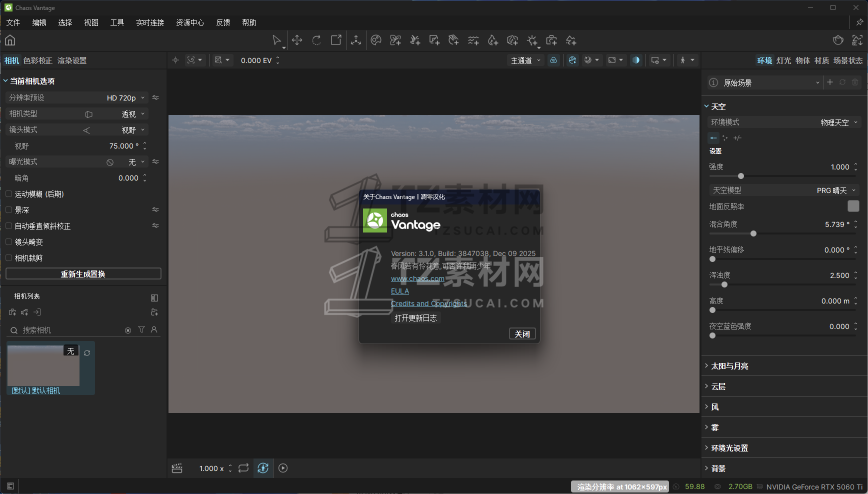Click the animation timeline icon at bottom left
Screen dimensions: 868x494
click(177, 468)
